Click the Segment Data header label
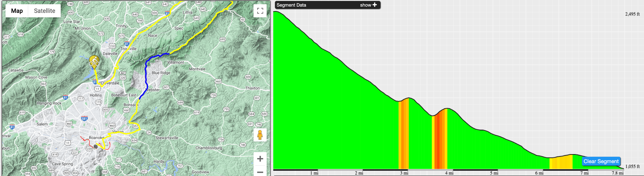Image resolution: width=644 pixels, height=176 pixels. click(291, 5)
